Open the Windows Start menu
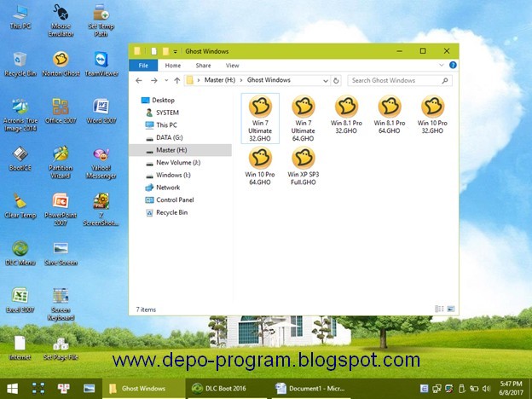Viewport: 532px width, 399px height. (x=12, y=389)
